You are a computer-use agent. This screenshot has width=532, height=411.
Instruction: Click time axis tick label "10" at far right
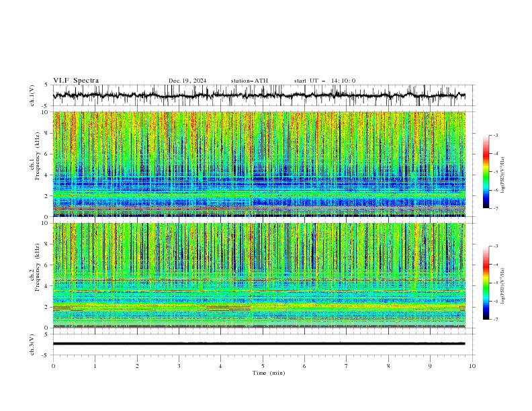click(x=472, y=366)
